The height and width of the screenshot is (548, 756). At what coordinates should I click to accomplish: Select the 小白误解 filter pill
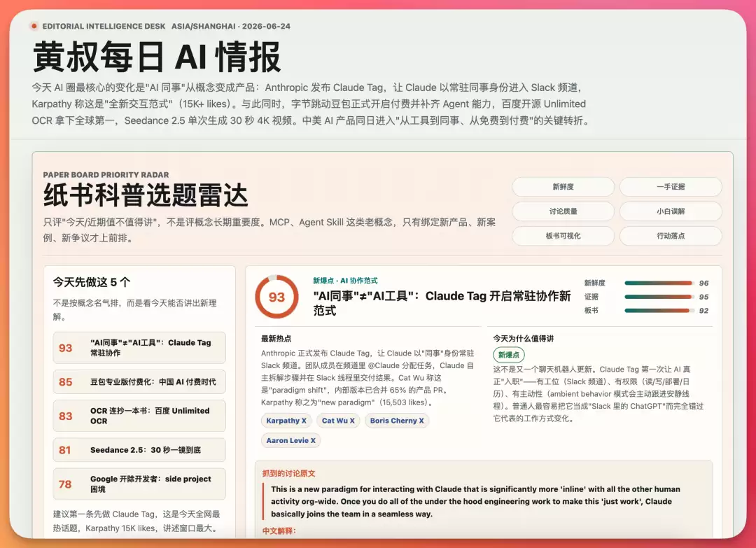pyautogui.click(x=671, y=211)
